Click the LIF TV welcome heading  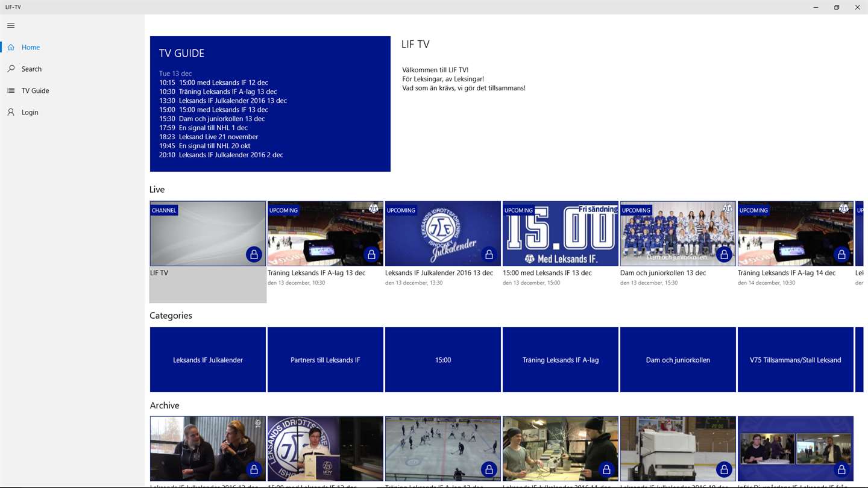pos(415,44)
